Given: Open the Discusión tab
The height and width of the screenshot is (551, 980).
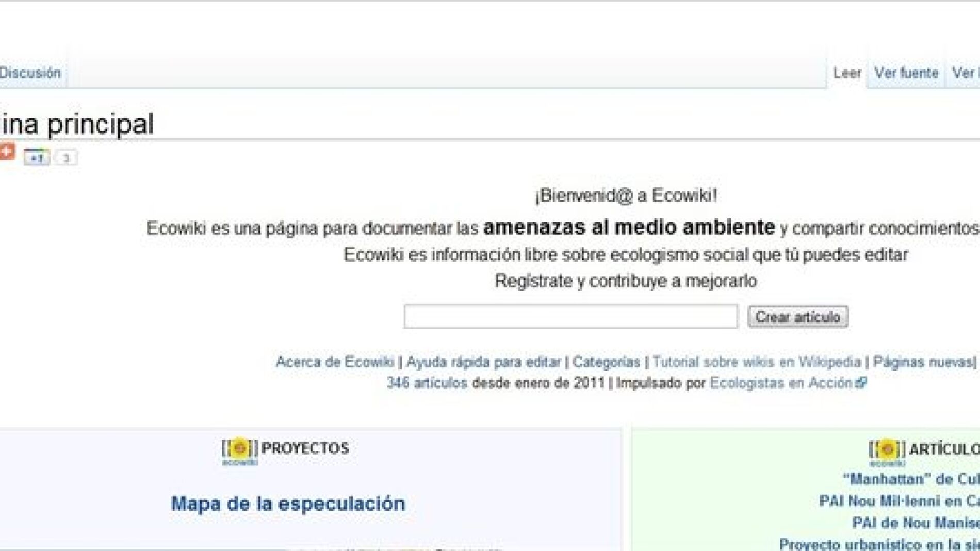Looking at the screenshot, I should 30,73.
